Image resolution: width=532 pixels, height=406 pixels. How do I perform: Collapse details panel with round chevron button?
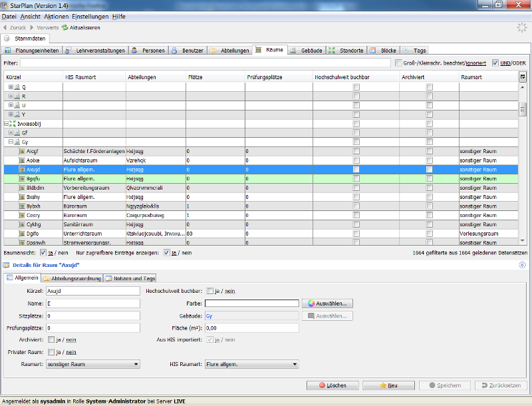[523, 265]
